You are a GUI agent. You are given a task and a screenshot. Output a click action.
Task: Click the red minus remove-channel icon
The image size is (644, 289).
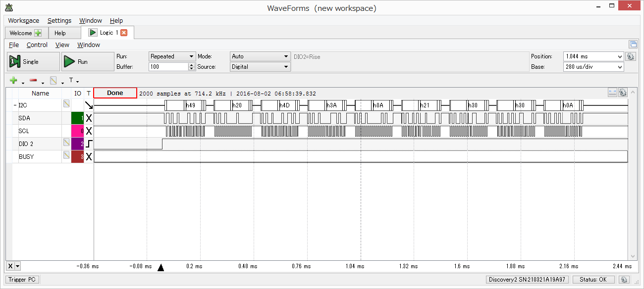click(33, 80)
